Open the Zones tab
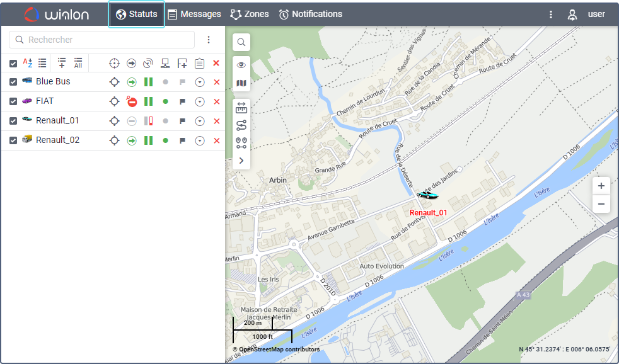 pos(250,14)
